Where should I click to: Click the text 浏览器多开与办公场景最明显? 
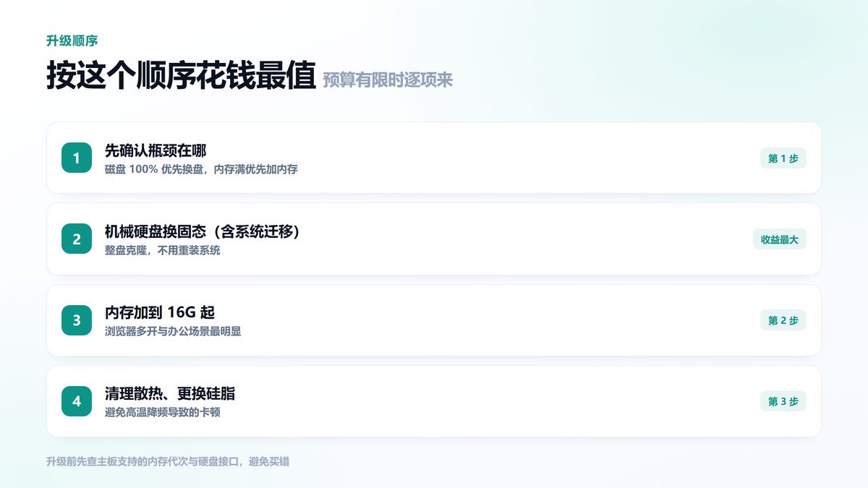click(173, 331)
